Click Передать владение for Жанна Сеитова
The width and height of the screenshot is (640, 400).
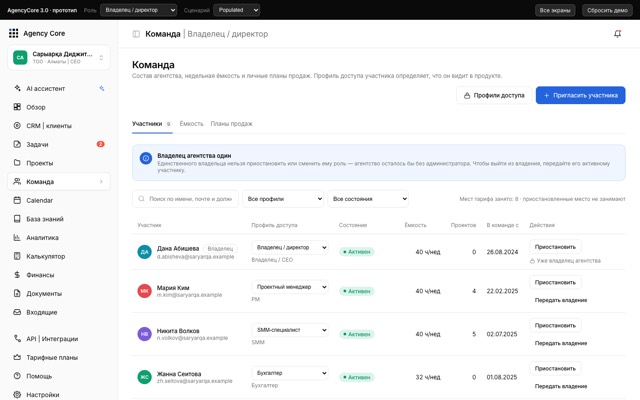[561, 386]
